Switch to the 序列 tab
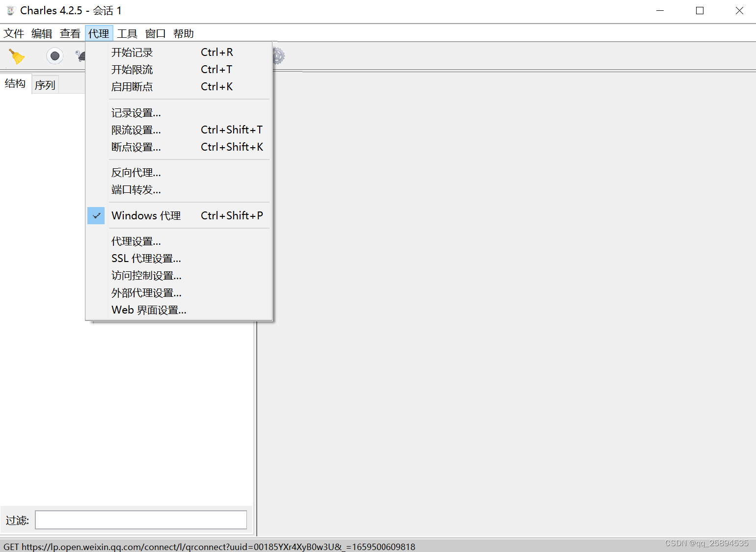The image size is (756, 552). pos(45,85)
